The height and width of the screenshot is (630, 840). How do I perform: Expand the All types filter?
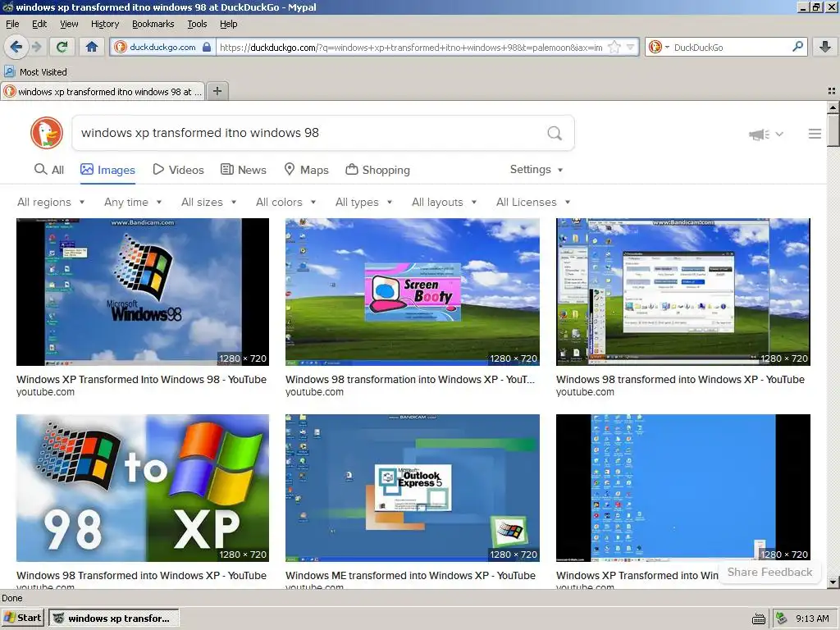pos(363,202)
